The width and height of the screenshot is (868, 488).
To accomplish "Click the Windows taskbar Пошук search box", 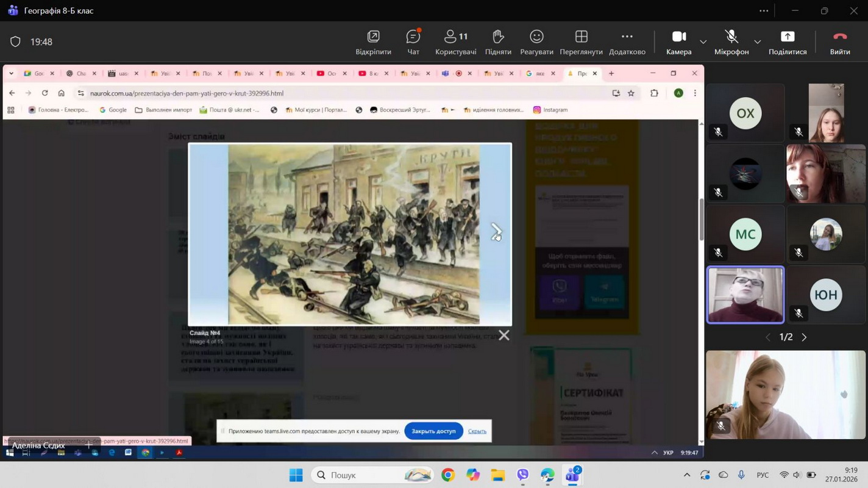I will [372, 475].
